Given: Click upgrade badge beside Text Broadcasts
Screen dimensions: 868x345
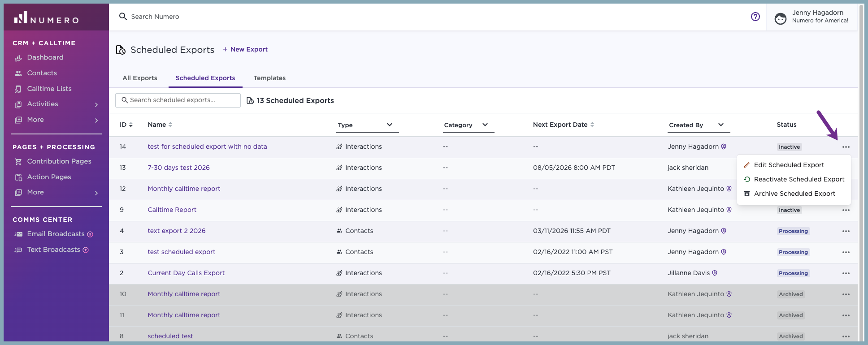Looking at the screenshot, I should (x=86, y=250).
